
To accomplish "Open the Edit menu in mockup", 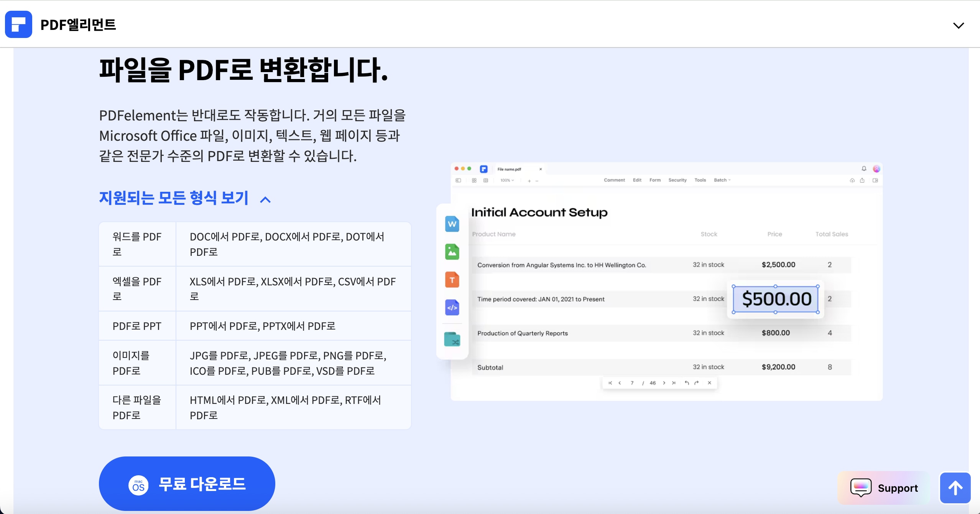I will click(x=637, y=180).
